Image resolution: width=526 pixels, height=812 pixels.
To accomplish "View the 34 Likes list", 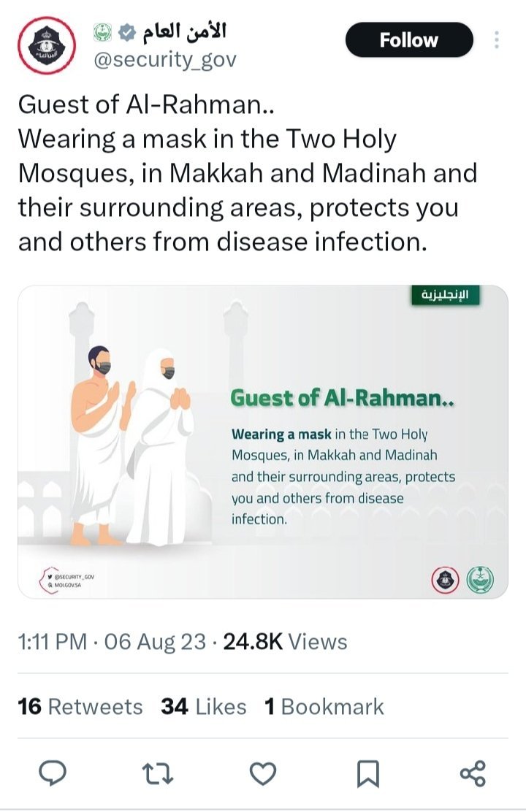I will (203, 706).
